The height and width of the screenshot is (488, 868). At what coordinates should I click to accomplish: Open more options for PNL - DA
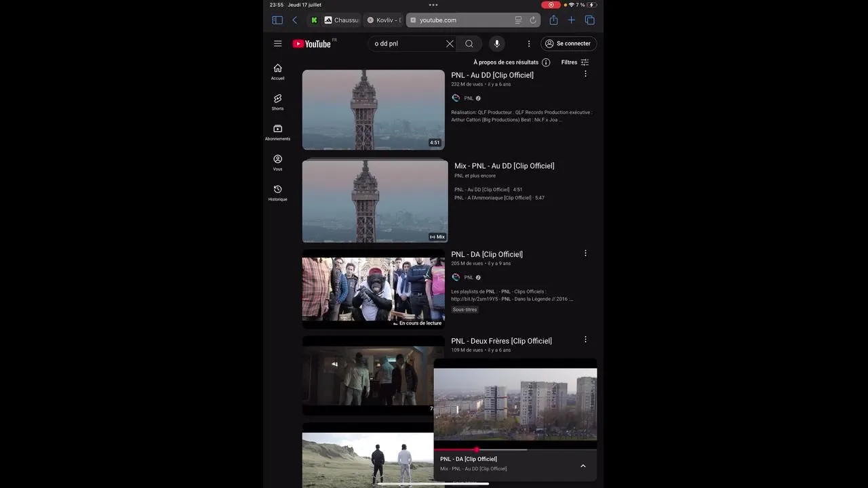[585, 253]
